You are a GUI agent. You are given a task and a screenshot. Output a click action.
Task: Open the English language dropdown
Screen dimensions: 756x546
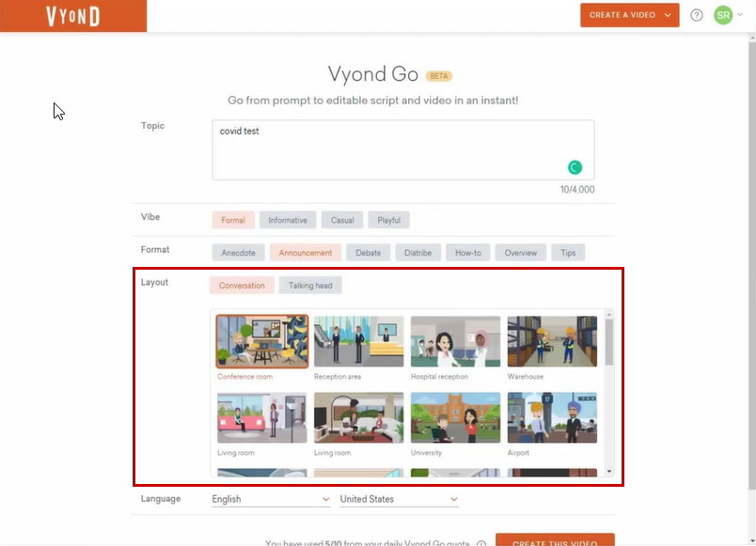(x=271, y=499)
